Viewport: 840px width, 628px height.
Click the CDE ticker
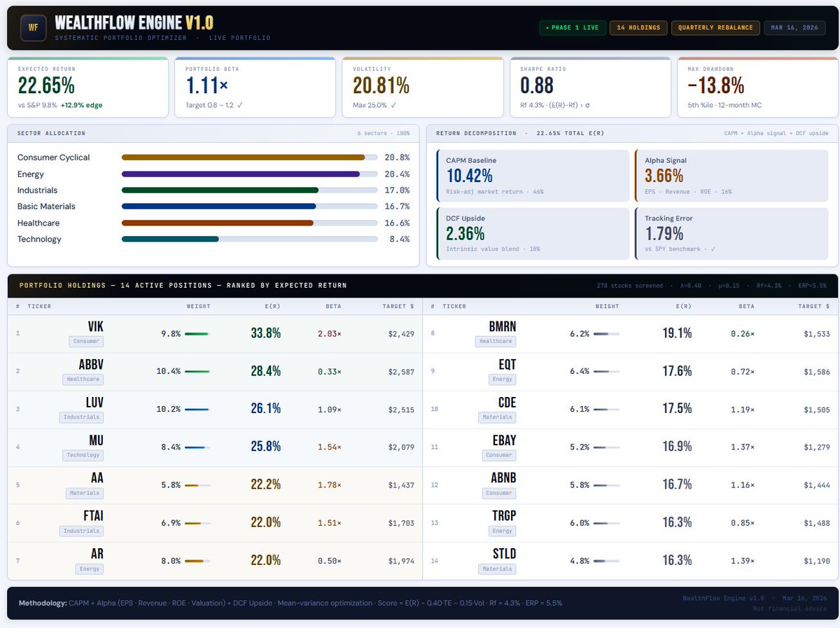(506, 402)
